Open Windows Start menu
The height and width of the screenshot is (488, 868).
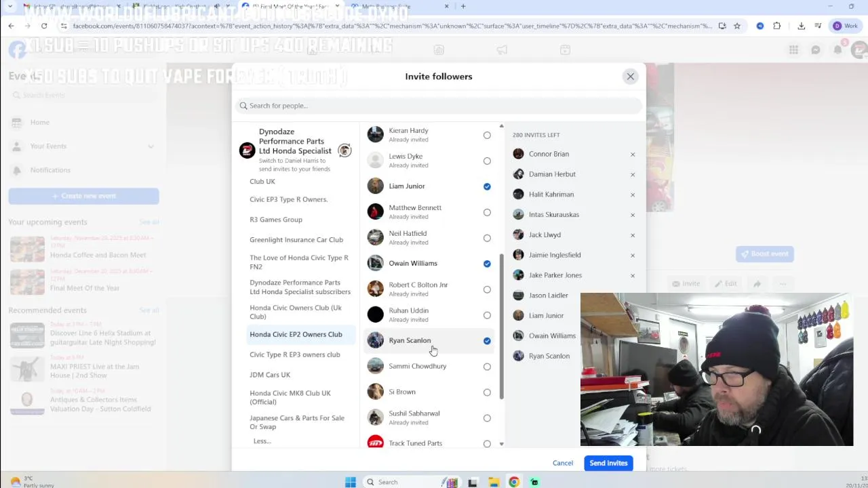pos(351,482)
